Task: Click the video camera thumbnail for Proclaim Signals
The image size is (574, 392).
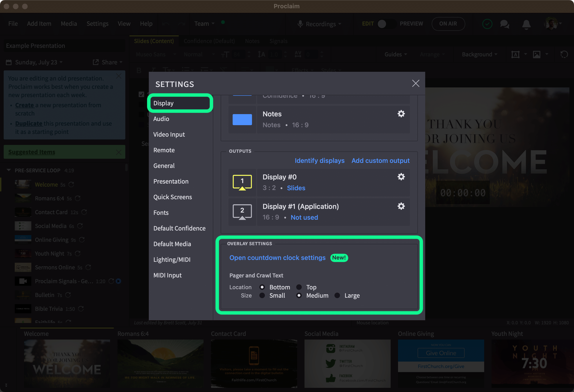Action: tap(23, 281)
